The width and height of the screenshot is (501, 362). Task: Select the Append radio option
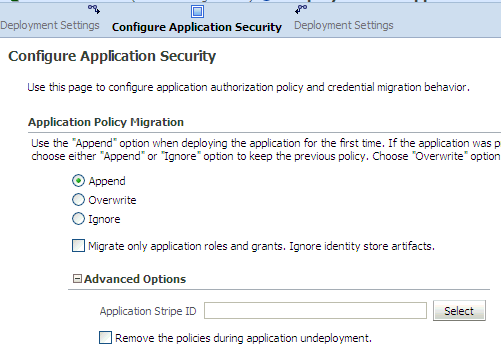click(78, 181)
